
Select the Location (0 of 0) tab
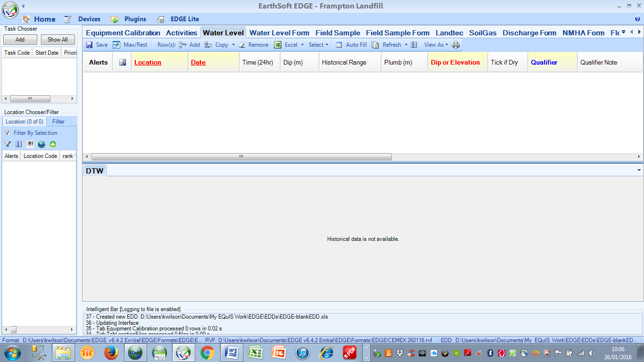(x=25, y=122)
